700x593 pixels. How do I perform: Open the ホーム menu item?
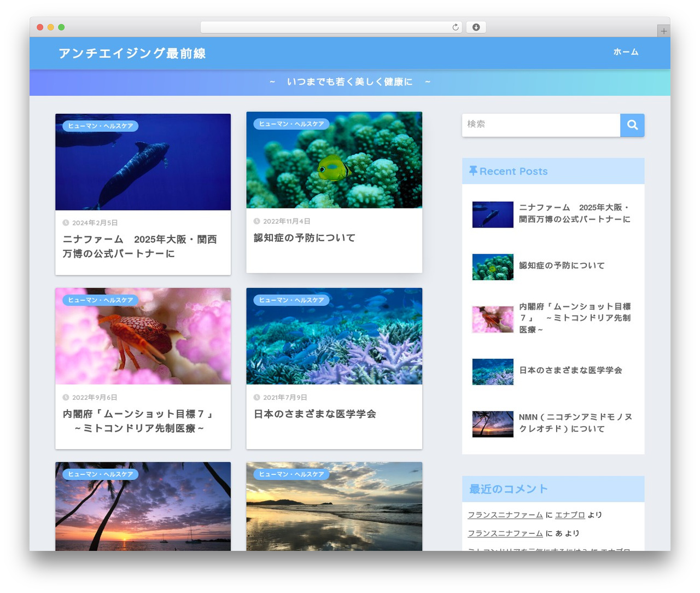click(x=626, y=52)
